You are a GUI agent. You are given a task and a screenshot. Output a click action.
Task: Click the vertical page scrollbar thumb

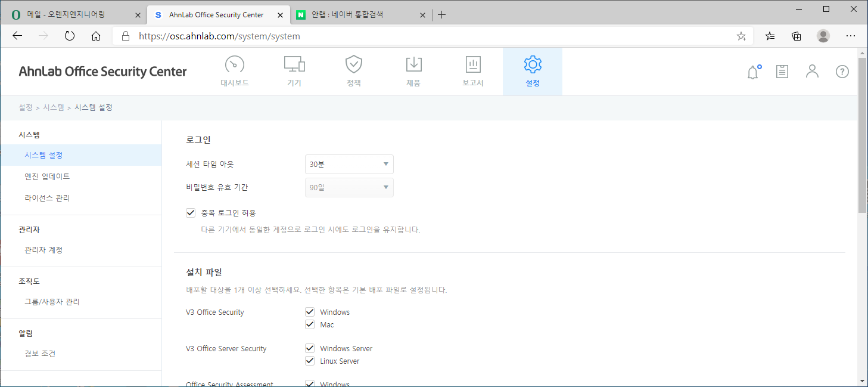click(862, 135)
